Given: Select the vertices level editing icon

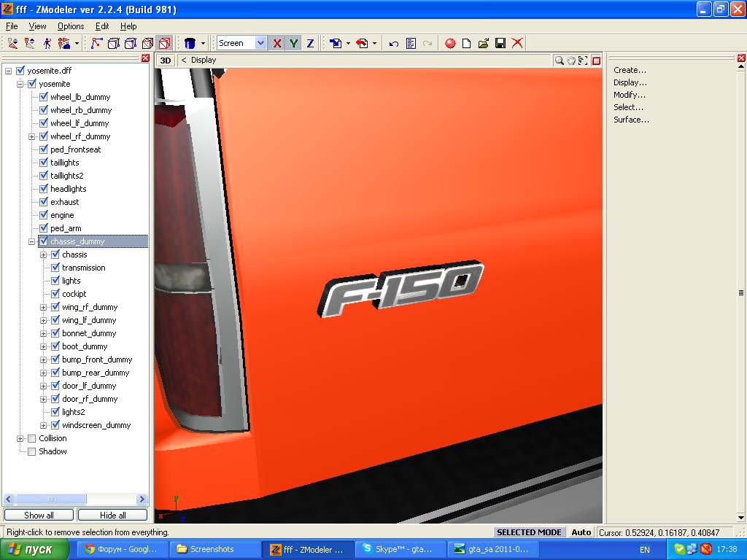Looking at the screenshot, I should [x=97, y=43].
